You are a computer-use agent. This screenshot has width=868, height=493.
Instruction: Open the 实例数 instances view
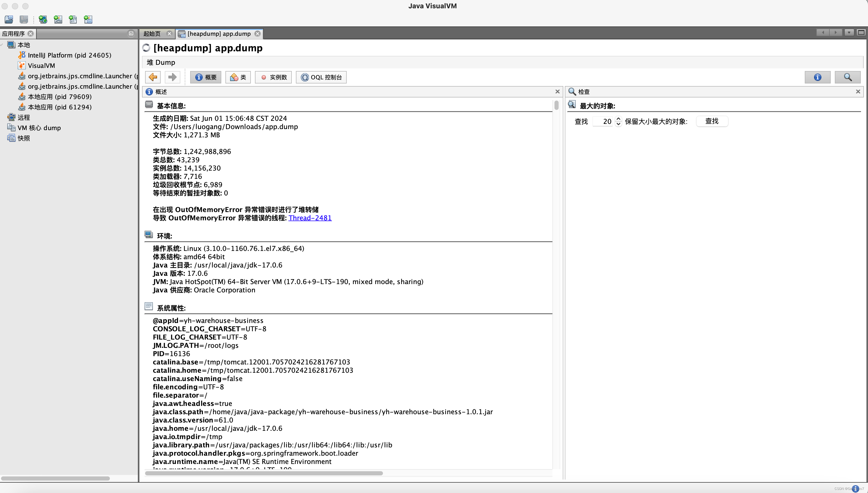coord(273,77)
